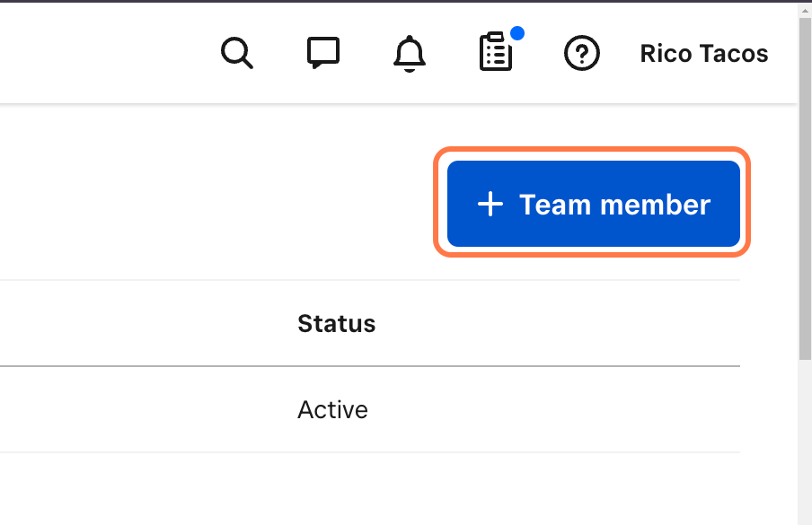Open the search magnifier icon
The width and height of the screenshot is (812, 525).
tap(236, 53)
